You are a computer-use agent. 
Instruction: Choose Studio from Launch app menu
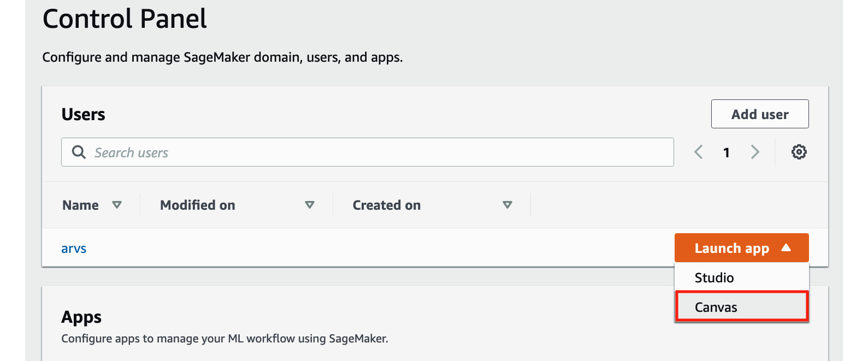point(741,277)
